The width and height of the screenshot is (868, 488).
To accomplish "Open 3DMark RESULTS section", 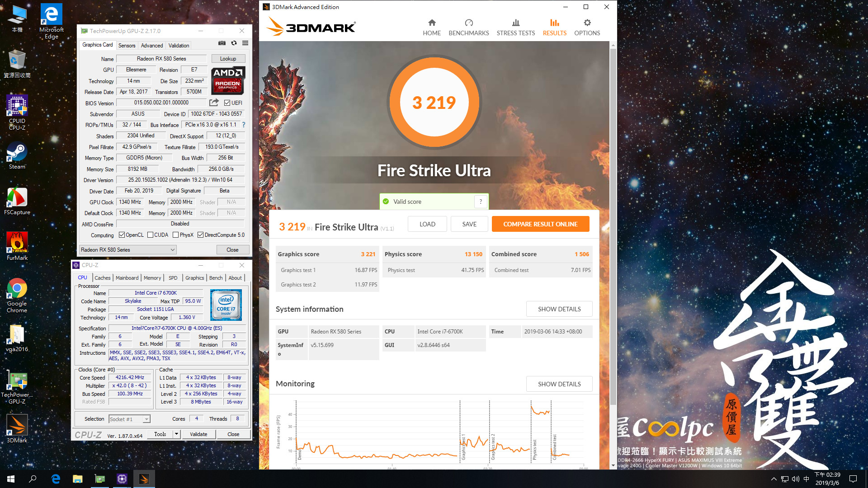I will 555,27.
